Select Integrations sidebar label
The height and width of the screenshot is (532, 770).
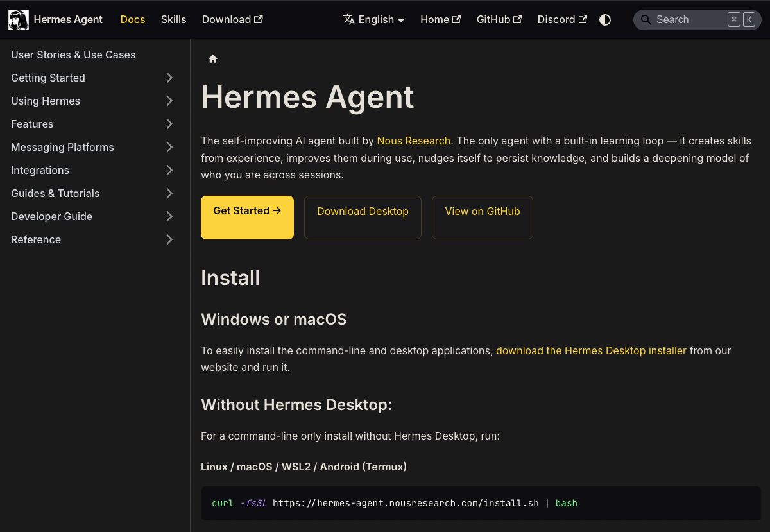(x=40, y=170)
